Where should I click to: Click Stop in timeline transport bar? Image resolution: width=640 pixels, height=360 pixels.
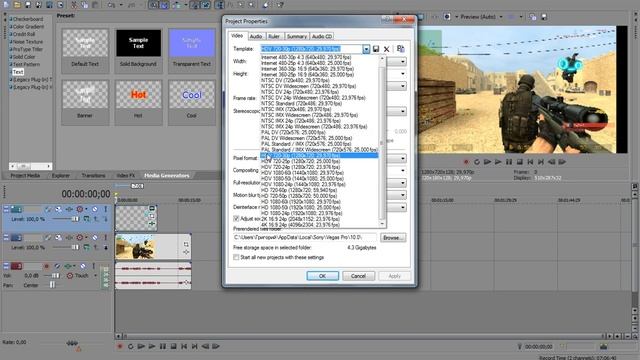pyautogui.click(x=173, y=347)
